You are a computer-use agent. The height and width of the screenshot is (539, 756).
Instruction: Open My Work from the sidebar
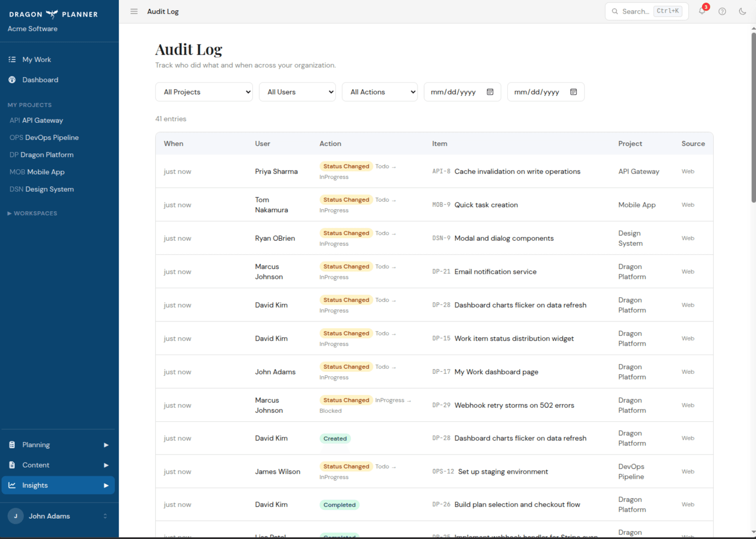coord(37,59)
